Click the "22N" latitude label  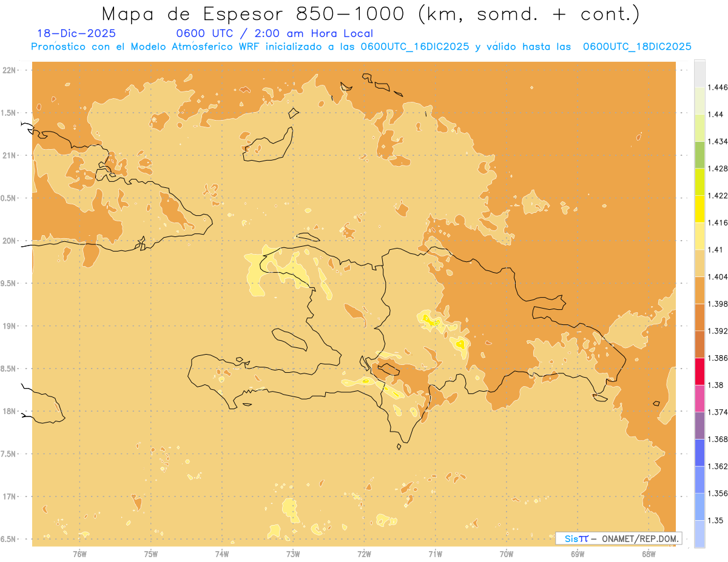[x=10, y=70]
